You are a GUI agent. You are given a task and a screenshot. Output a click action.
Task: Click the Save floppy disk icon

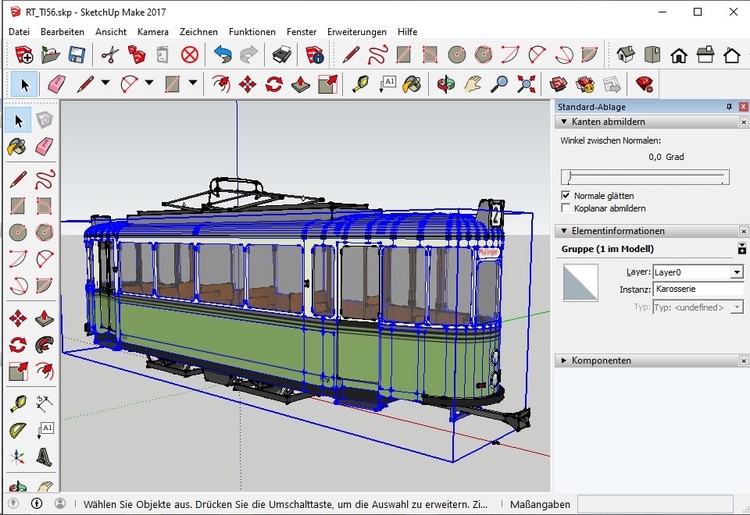click(x=77, y=55)
